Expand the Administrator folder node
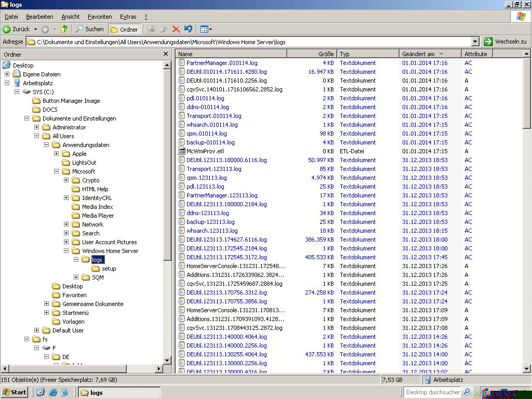The height and width of the screenshot is (399, 532). (37, 127)
